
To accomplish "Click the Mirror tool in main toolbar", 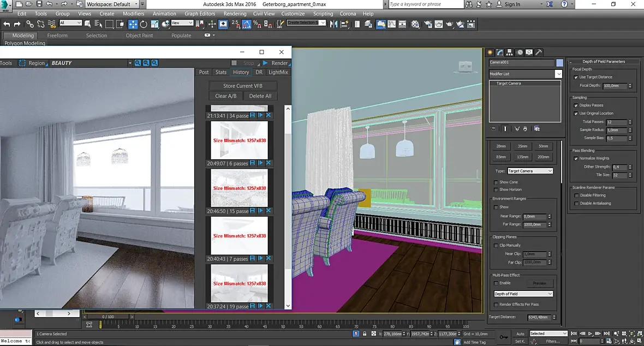I will 333,24.
